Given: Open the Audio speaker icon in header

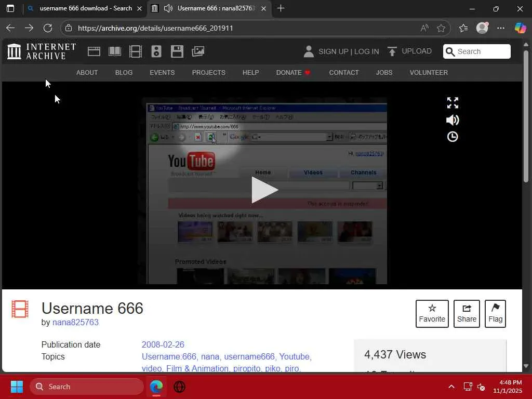Looking at the screenshot, I should pos(156,51).
